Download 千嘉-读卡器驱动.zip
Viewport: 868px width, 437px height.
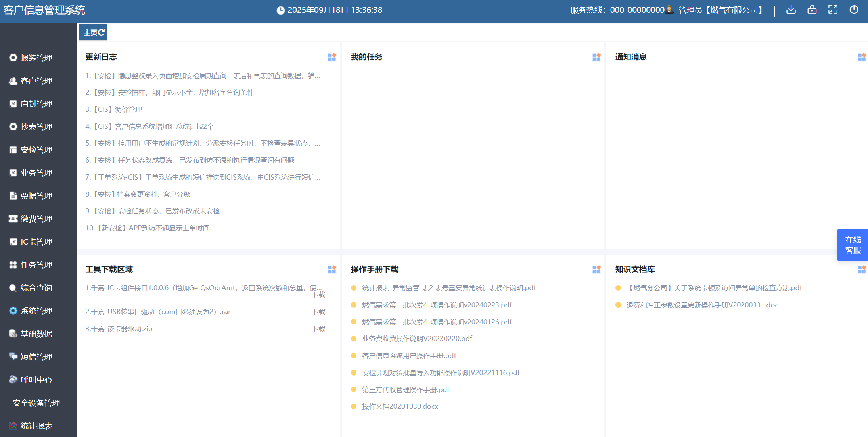point(319,329)
